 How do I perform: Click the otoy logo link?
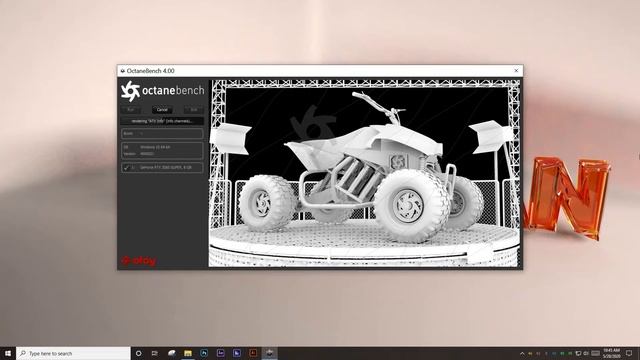(x=138, y=260)
